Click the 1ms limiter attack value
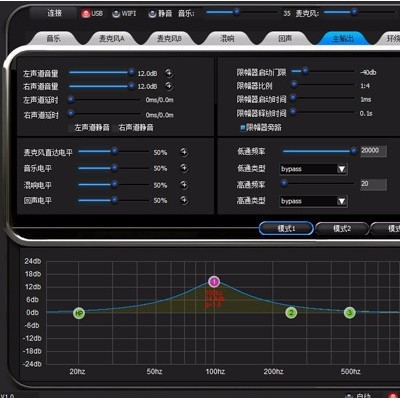Screen dimensions: 400x400 coord(366,100)
